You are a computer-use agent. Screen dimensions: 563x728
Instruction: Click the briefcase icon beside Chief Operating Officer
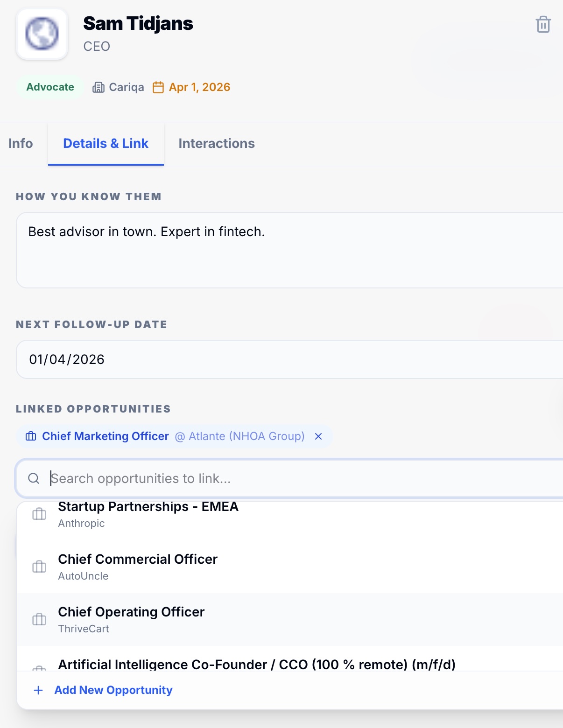coord(39,620)
